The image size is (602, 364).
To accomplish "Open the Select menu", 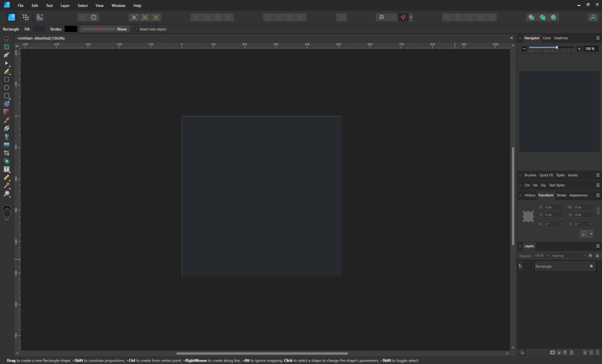I will pyautogui.click(x=82, y=5).
